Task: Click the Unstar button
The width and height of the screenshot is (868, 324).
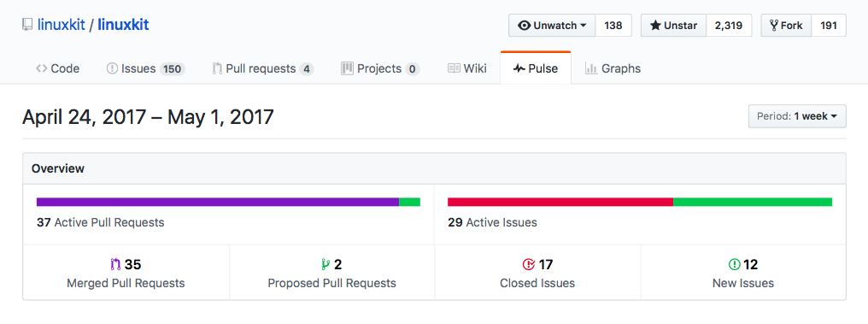Action: coord(674,26)
